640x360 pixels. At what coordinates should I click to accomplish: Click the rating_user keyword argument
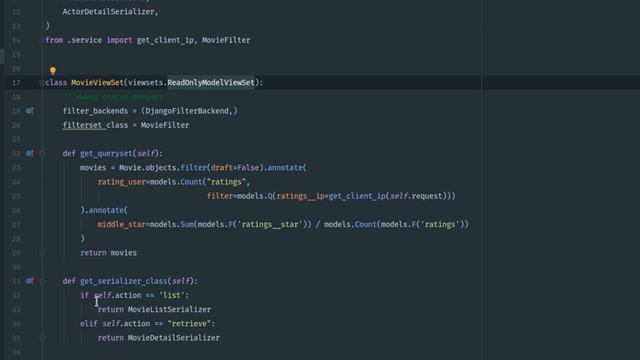pyautogui.click(x=121, y=182)
